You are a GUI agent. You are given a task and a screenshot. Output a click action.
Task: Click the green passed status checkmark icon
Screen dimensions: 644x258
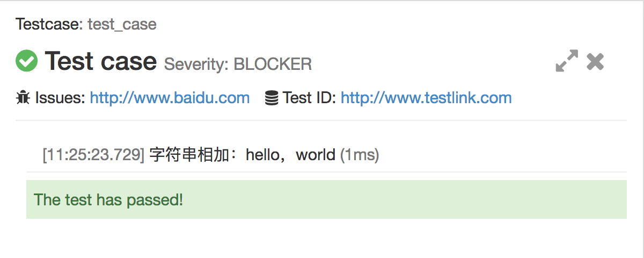click(27, 61)
